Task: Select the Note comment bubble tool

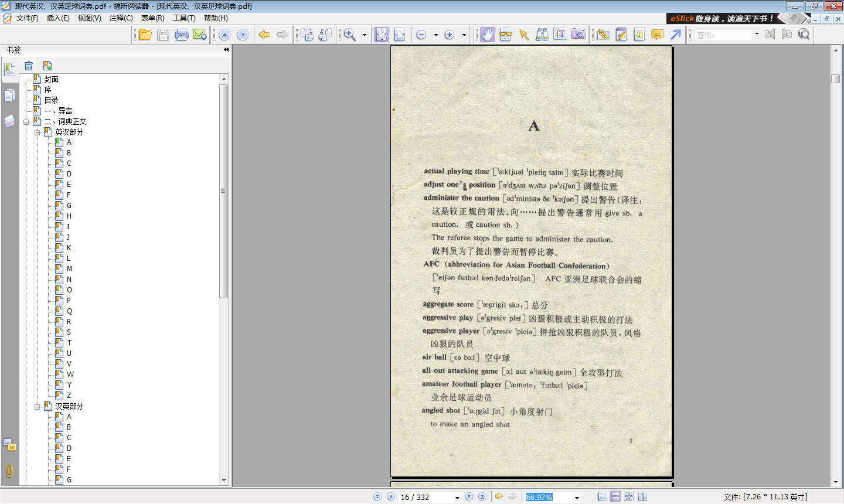Action: [x=658, y=35]
